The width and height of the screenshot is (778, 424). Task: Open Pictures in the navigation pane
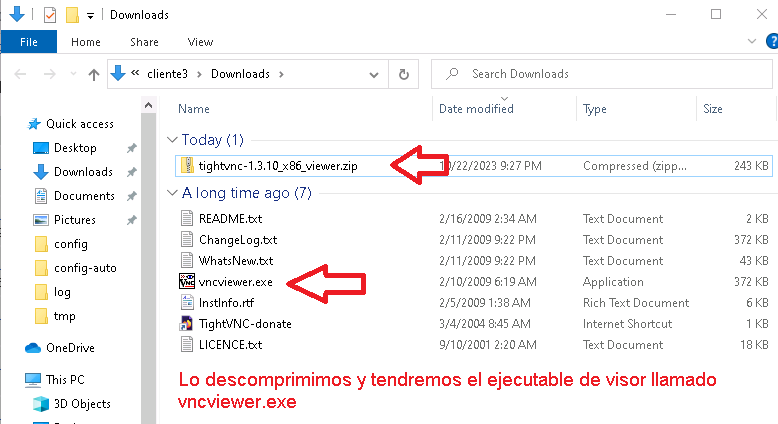pyautogui.click(x=74, y=220)
